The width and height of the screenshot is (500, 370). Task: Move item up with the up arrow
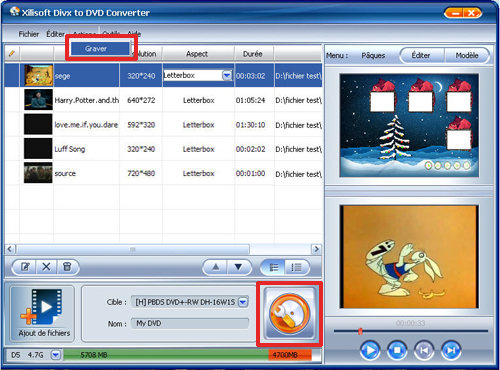click(x=215, y=267)
